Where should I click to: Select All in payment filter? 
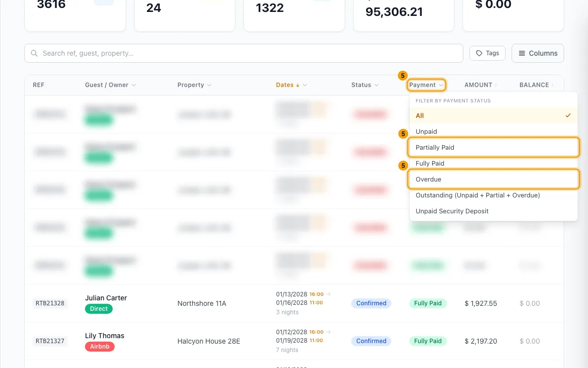click(493, 116)
